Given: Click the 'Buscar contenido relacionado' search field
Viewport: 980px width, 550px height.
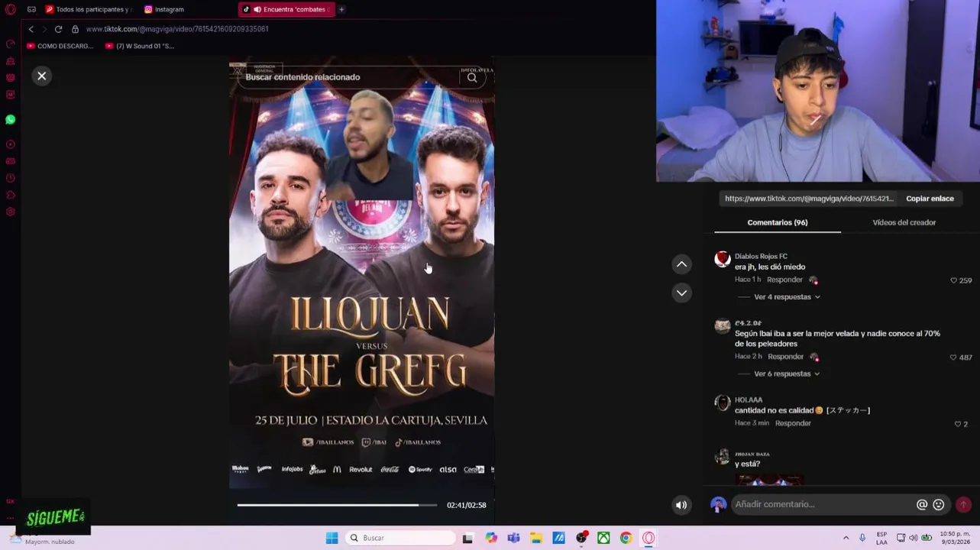Looking at the screenshot, I should coord(348,77).
